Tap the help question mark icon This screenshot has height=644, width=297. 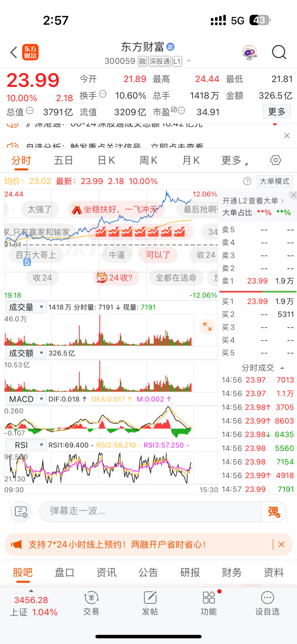[x=247, y=181]
